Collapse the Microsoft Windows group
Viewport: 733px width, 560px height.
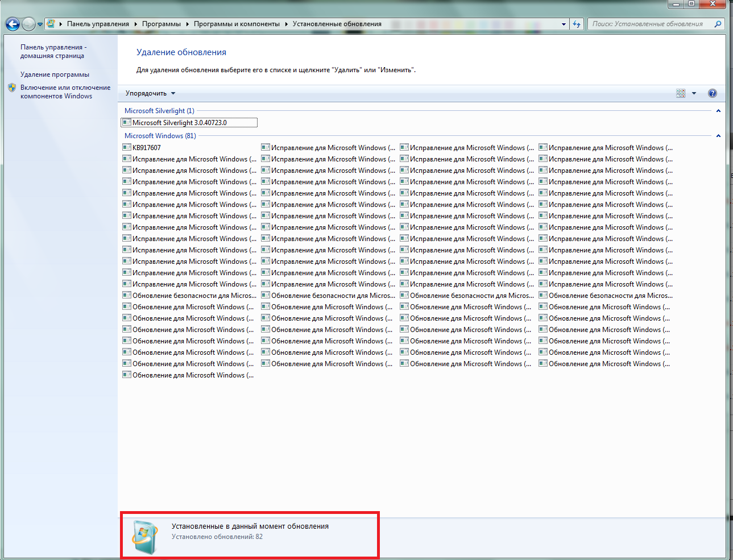pyautogui.click(x=718, y=136)
